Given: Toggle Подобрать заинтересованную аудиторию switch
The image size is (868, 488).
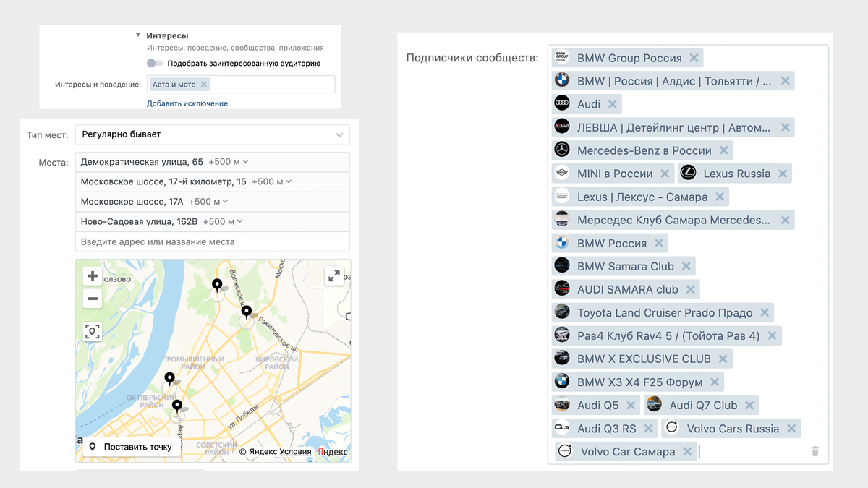Looking at the screenshot, I should click(155, 64).
